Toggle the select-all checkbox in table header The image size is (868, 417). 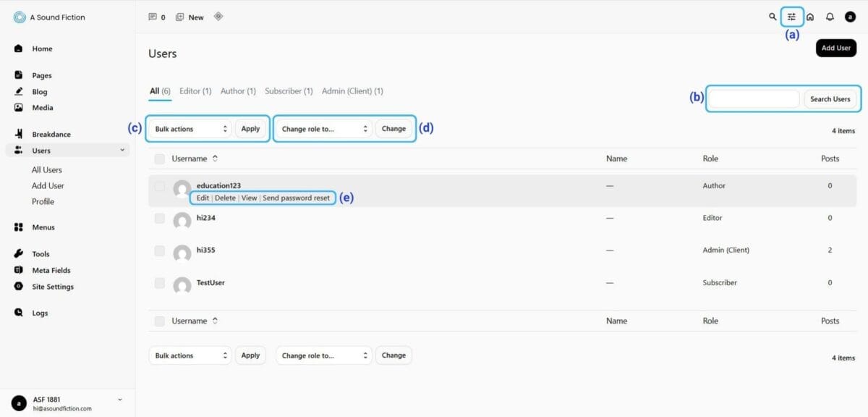tap(159, 159)
